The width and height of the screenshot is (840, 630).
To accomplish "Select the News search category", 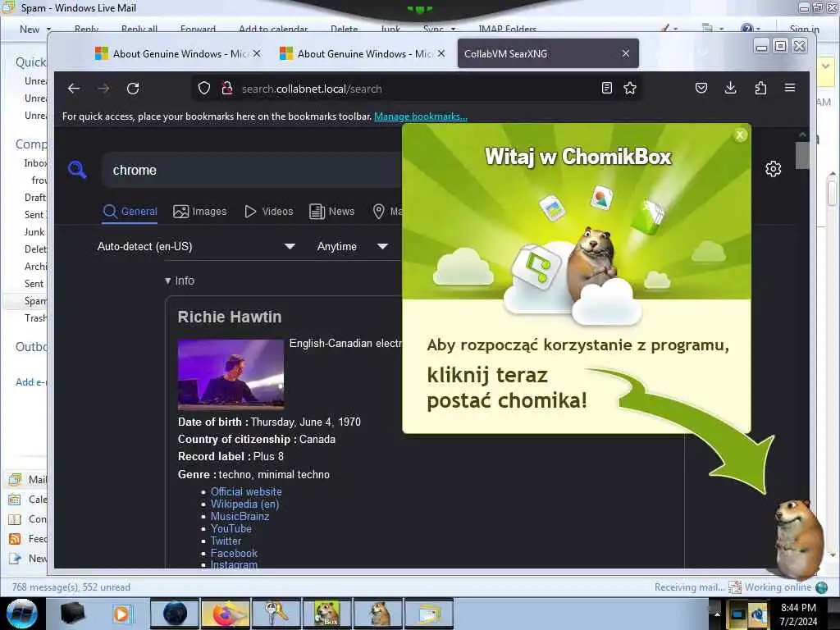I will (x=332, y=211).
